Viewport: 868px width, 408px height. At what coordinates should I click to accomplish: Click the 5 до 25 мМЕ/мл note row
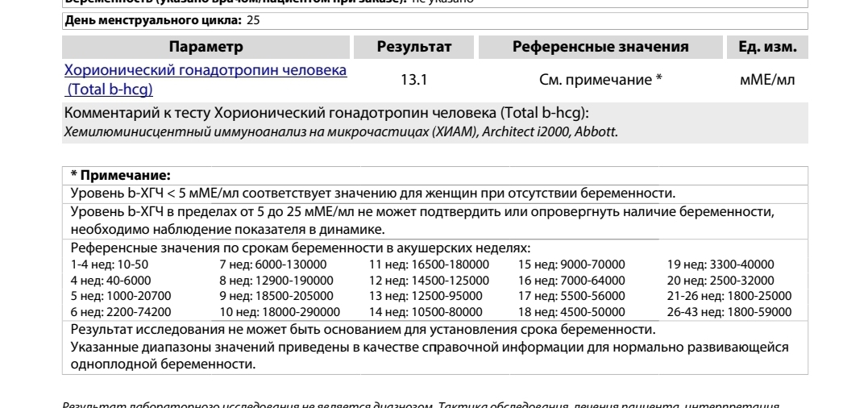point(422,211)
